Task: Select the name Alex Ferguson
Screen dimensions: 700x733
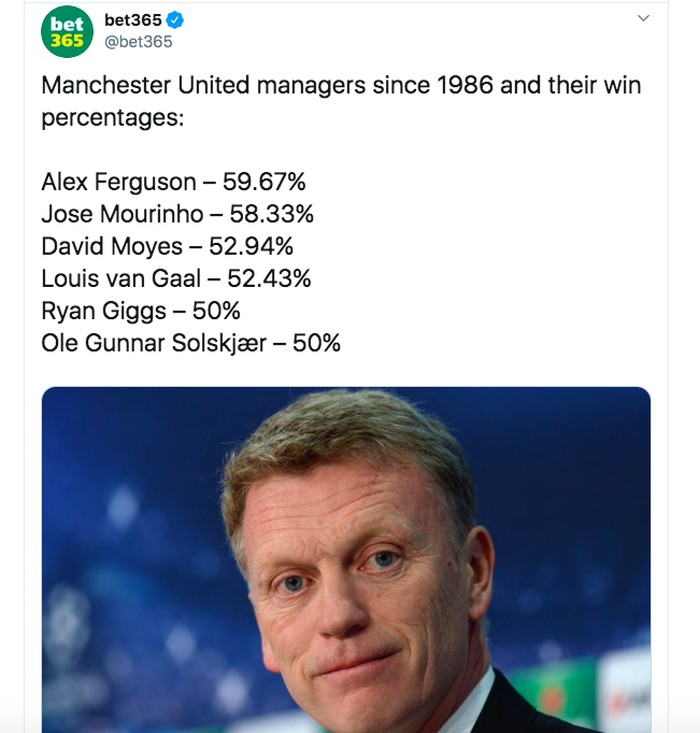Action: [x=119, y=182]
